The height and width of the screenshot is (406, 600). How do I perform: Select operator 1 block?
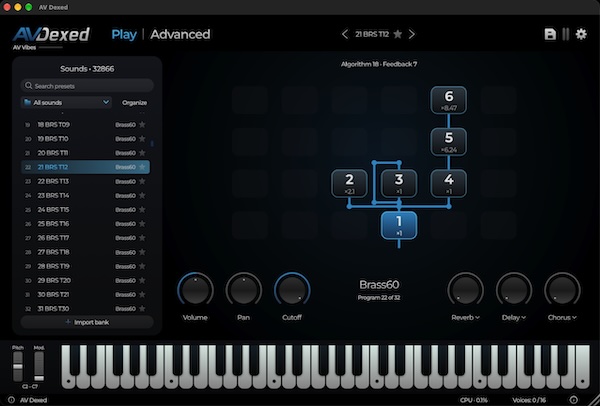399,225
